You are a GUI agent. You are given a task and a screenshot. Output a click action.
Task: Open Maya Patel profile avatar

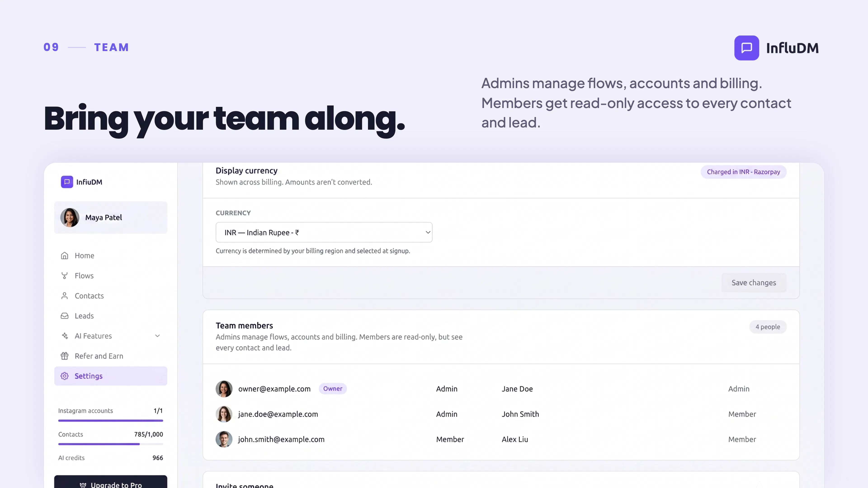pyautogui.click(x=70, y=218)
